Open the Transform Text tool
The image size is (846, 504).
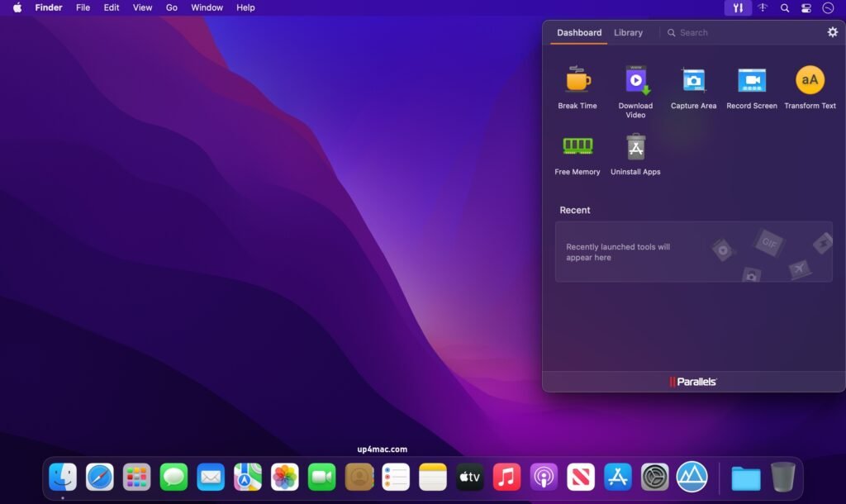click(x=810, y=80)
